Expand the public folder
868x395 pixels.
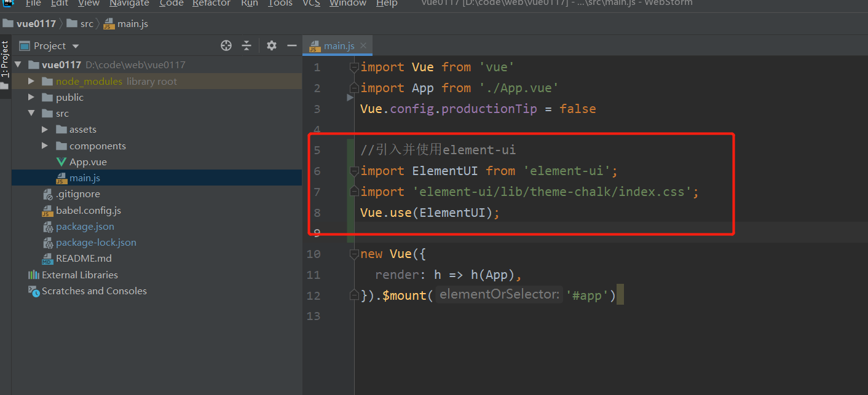(31, 97)
